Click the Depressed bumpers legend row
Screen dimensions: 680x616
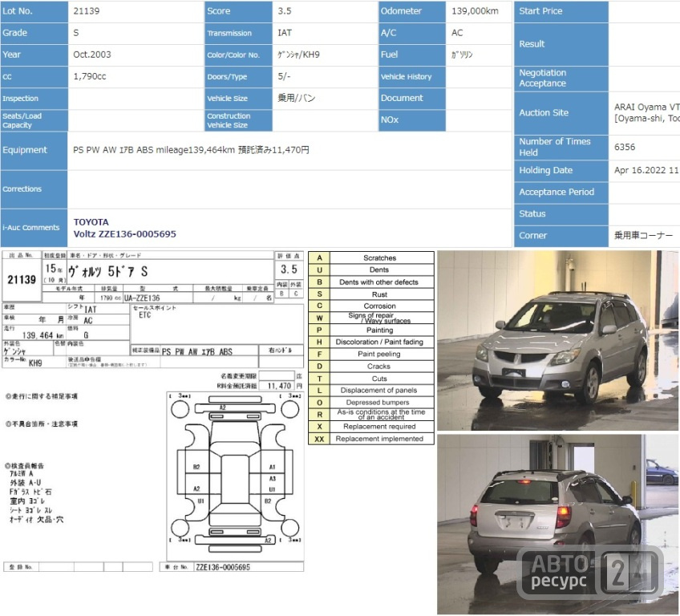click(x=371, y=403)
